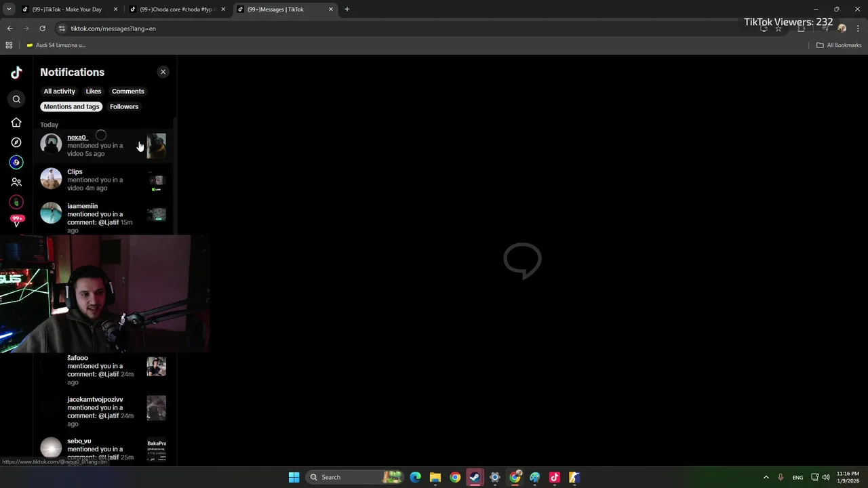Image resolution: width=868 pixels, height=488 pixels.
Task: Click the circular profile avatar below Friends
Action: [x=16, y=202]
